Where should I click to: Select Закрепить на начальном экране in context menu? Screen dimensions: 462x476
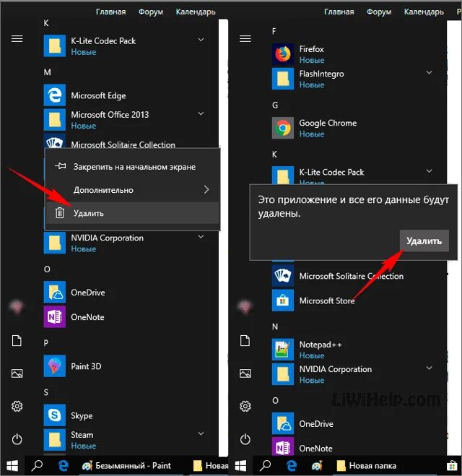click(133, 167)
